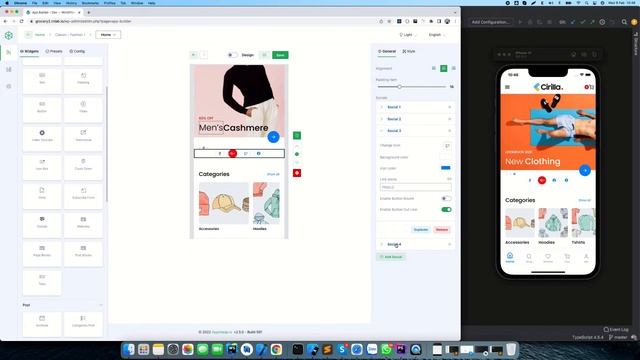This screenshot has width=640, height=360.
Task: Select right alignment icon in the General panel
Action: pos(453,69)
